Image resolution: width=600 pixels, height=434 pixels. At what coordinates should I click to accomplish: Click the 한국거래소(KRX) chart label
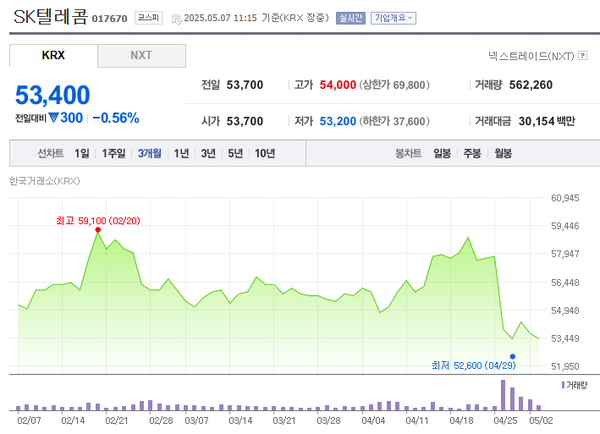[x=45, y=181]
